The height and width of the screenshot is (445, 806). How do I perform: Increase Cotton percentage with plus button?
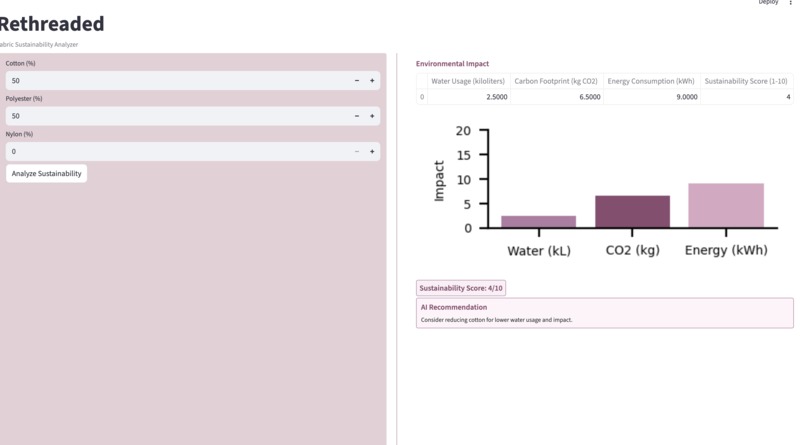click(372, 81)
